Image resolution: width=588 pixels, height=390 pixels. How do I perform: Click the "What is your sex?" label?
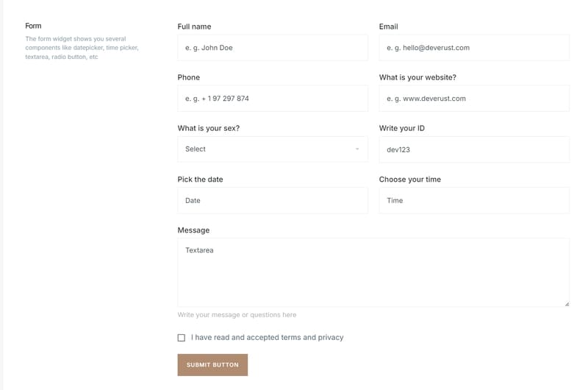[x=208, y=128]
